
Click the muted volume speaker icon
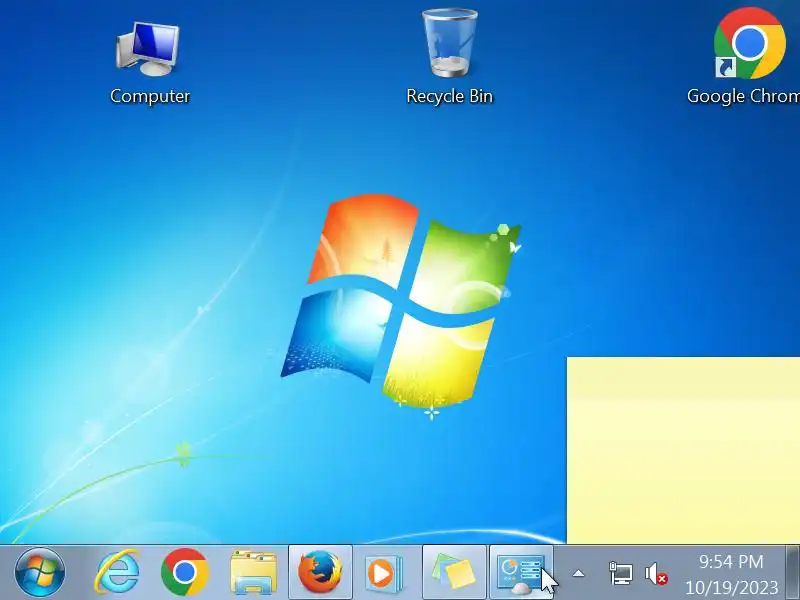[x=656, y=574]
